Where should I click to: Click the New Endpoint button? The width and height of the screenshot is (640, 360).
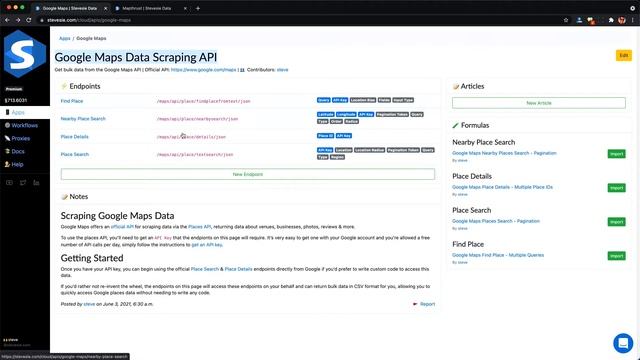(x=248, y=174)
